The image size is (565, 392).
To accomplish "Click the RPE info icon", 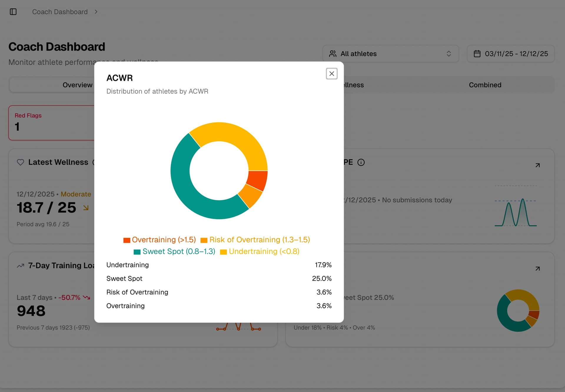I will pos(361,162).
